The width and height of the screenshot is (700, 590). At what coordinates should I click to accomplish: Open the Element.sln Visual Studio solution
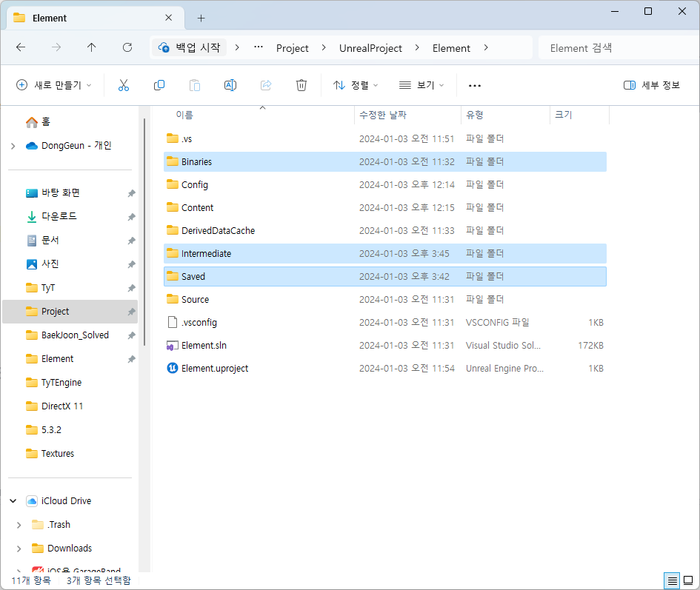204,345
